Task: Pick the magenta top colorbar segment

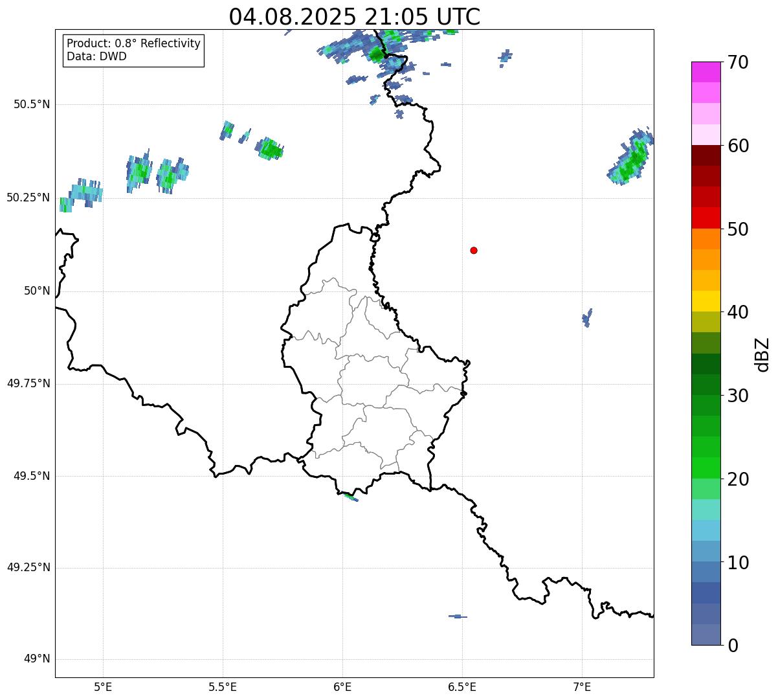Action: 706,72
